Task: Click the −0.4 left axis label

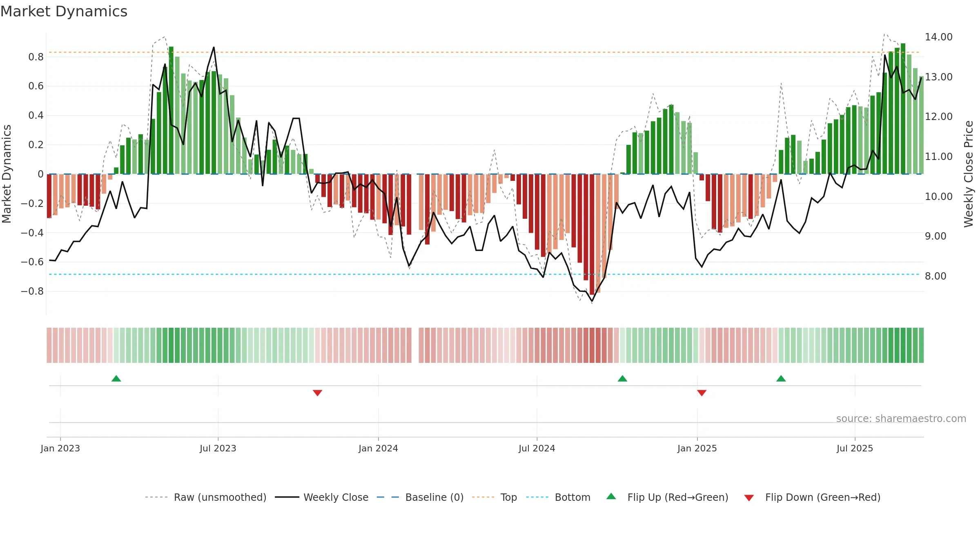Action: tap(32, 233)
